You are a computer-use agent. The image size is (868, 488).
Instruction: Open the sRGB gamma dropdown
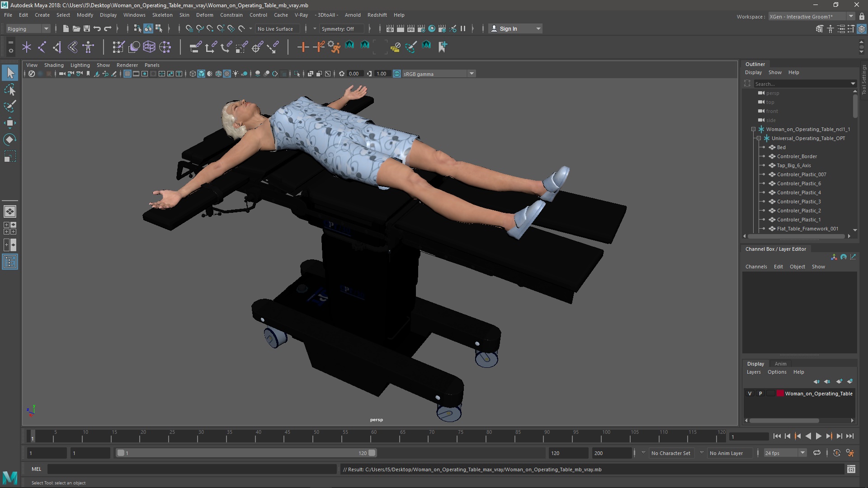click(472, 74)
